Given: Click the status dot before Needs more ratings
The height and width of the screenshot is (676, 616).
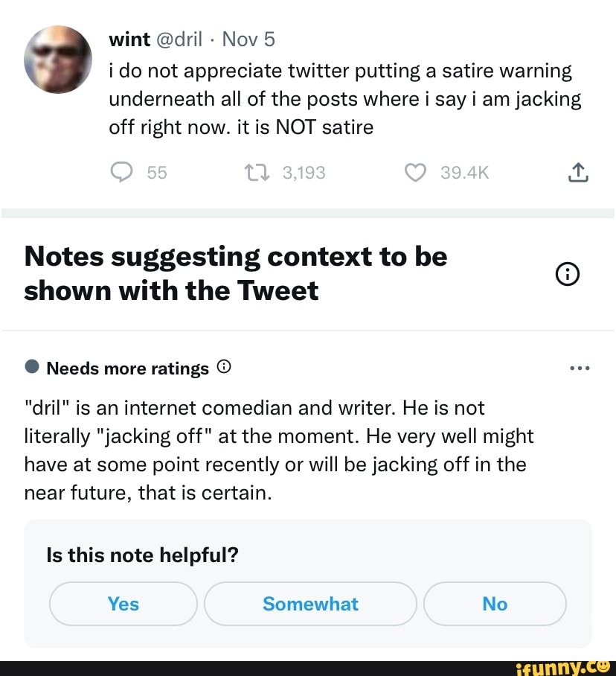Looking at the screenshot, I should point(31,367).
